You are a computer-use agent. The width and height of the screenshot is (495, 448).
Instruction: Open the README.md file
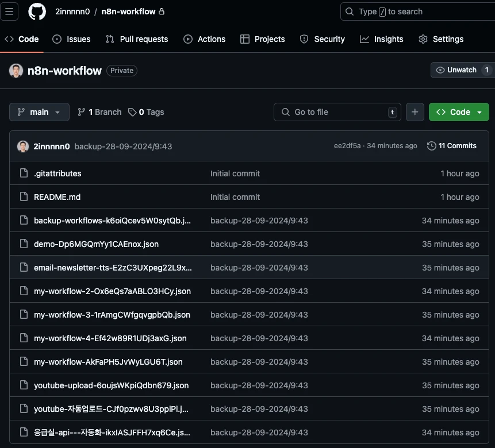(x=57, y=197)
